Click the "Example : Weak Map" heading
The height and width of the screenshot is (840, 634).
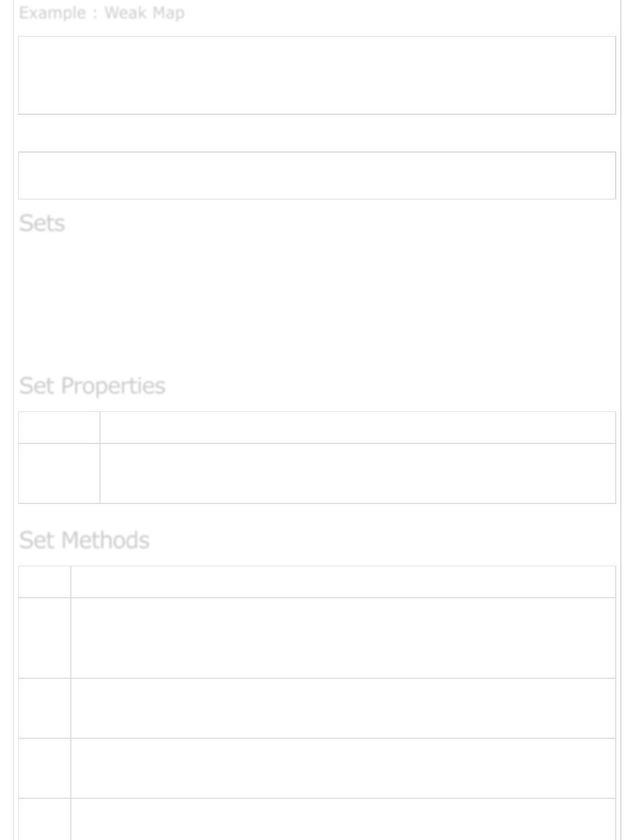click(x=102, y=13)
